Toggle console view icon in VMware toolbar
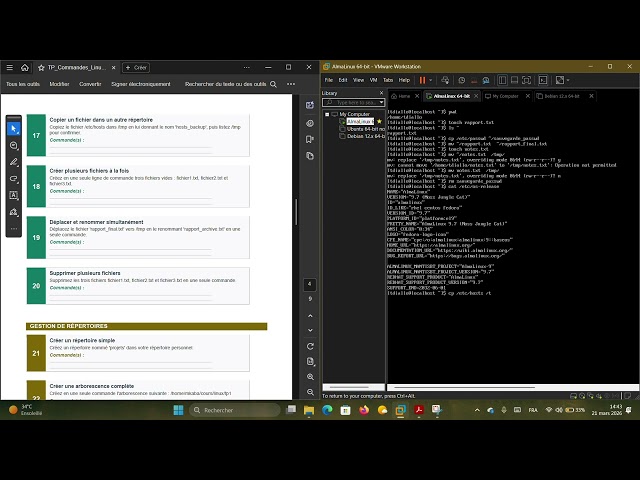Screen dimensions: 640x480 [x=543, y=80]
